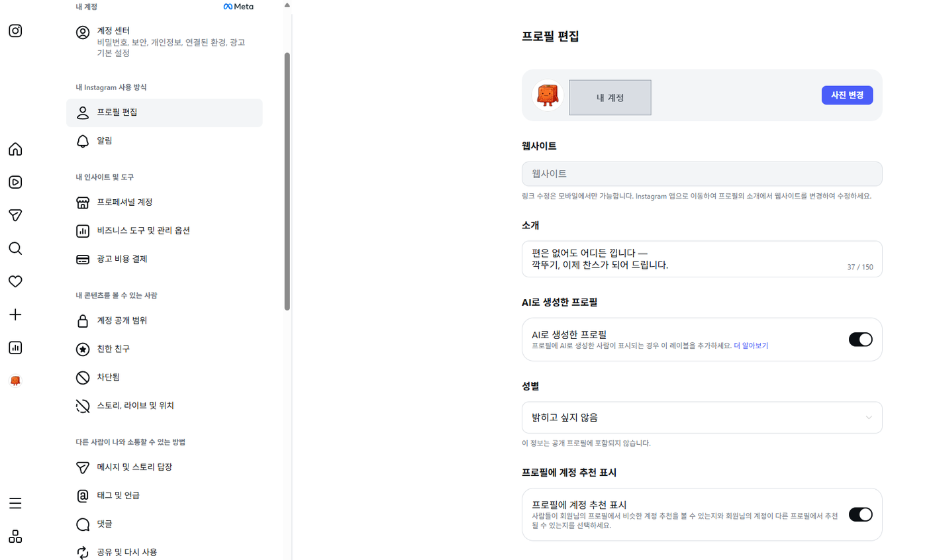Open Reels from the left rail
927x560 pixels.
point(15,182)
